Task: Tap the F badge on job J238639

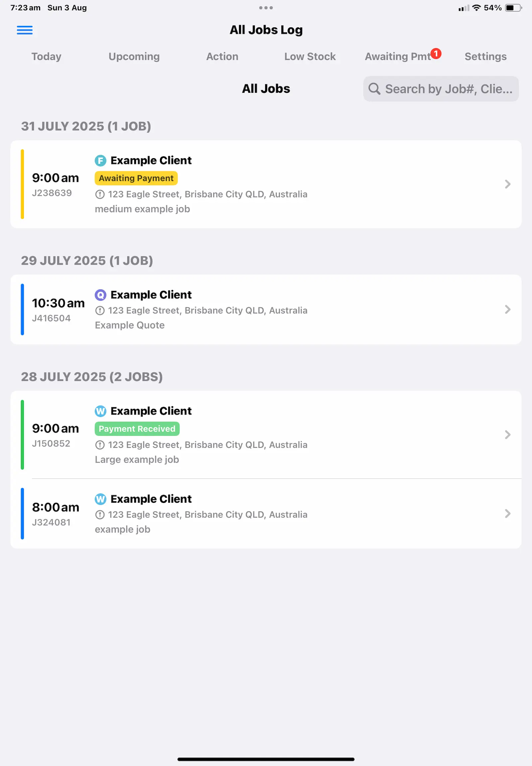Action: (100, 160)
